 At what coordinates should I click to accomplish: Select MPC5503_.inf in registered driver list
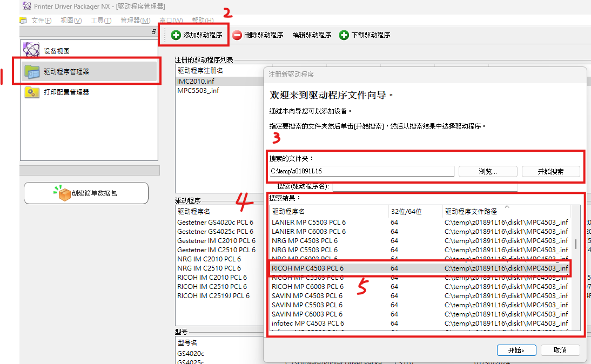[x=220, y=90]
